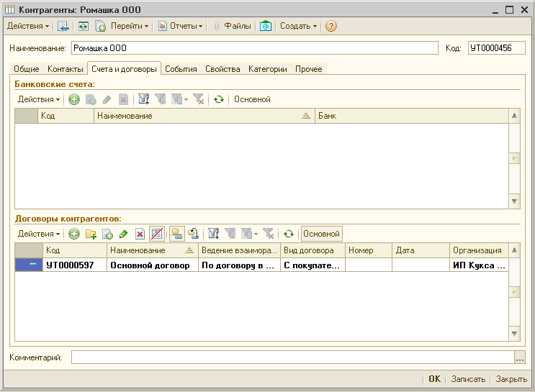
Task: Click the help question mark icon
Action: (x=331, y=26)
